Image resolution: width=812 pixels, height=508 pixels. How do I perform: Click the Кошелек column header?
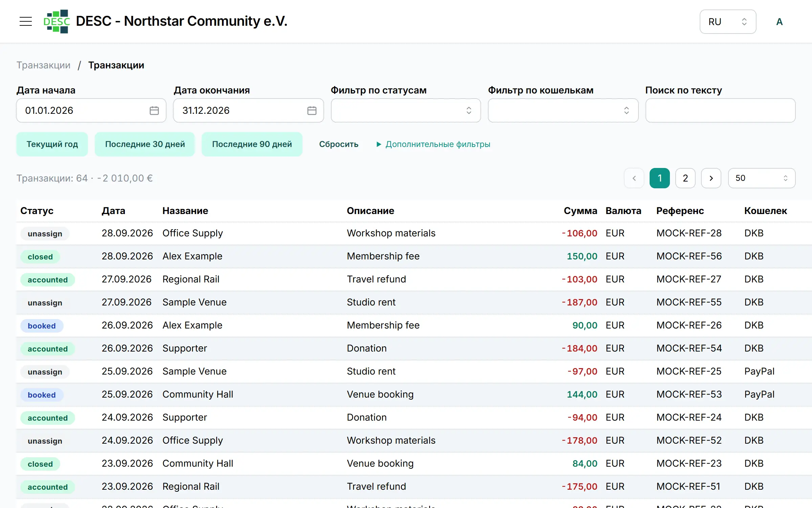[x=765, y=211]
